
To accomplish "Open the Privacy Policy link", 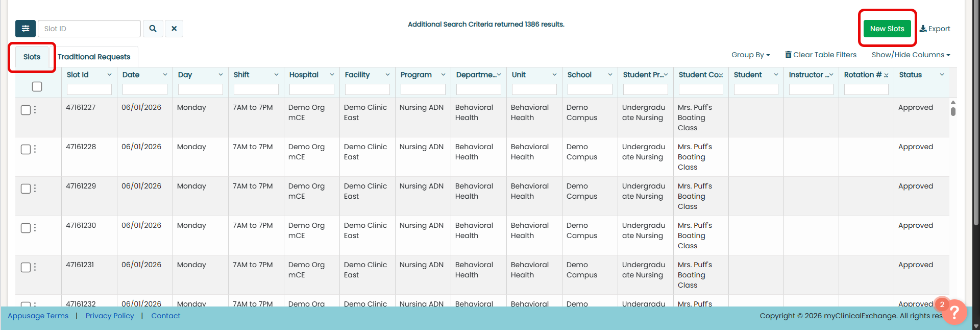I will 110,316.
